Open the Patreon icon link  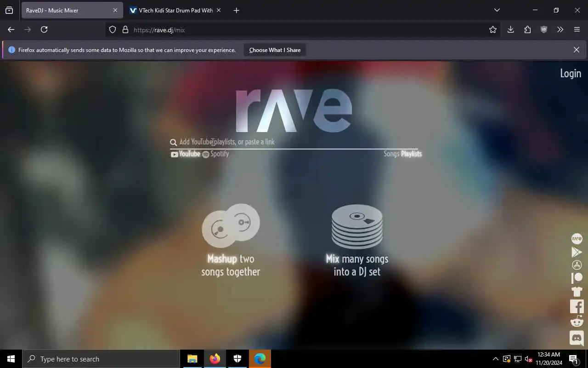pyautogui.click(x=577, y=278)
